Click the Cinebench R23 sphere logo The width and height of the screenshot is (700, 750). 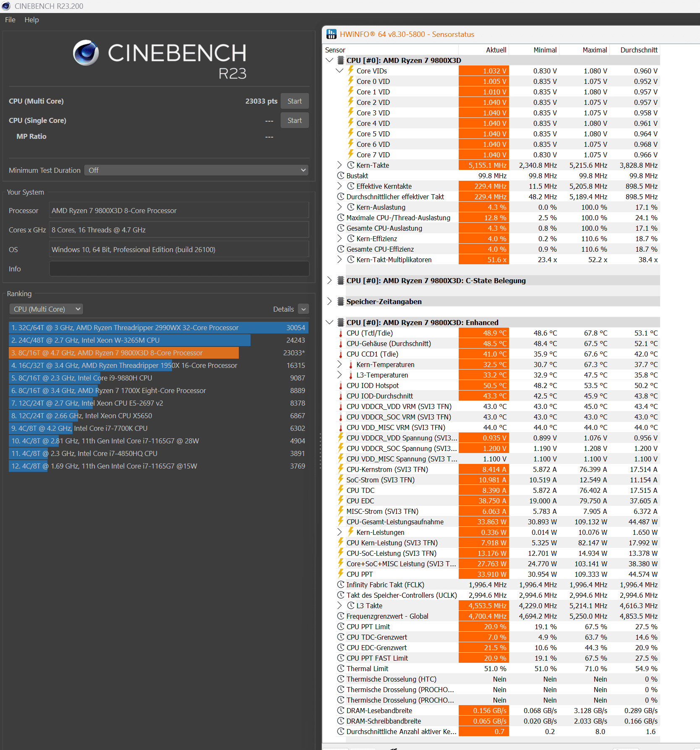[x=86, y=53]
